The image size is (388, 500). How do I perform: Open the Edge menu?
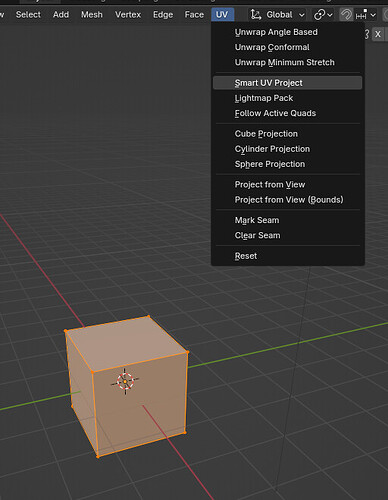tap(163, 15)
